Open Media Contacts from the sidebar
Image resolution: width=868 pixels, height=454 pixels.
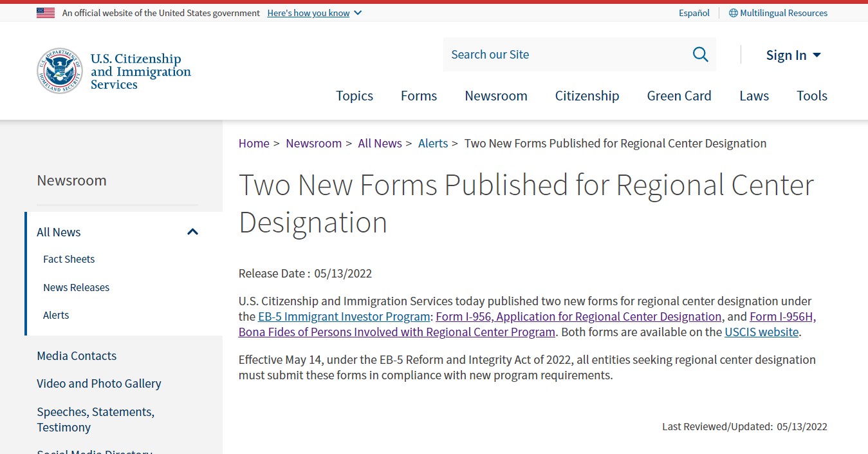coord(77,356)
